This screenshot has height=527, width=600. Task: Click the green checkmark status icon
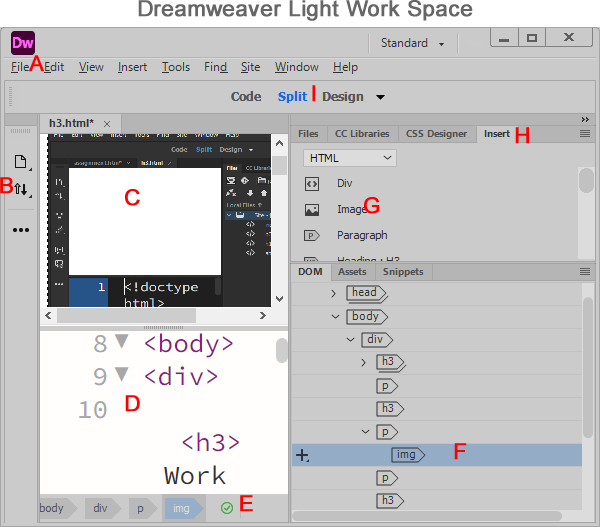227,508
